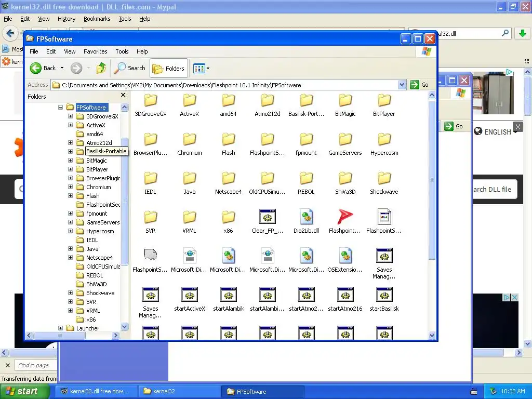The width and height of the screenshot is (532, 399).
Task: Select REBOL in the folder tree
Action: coord(95,275)
